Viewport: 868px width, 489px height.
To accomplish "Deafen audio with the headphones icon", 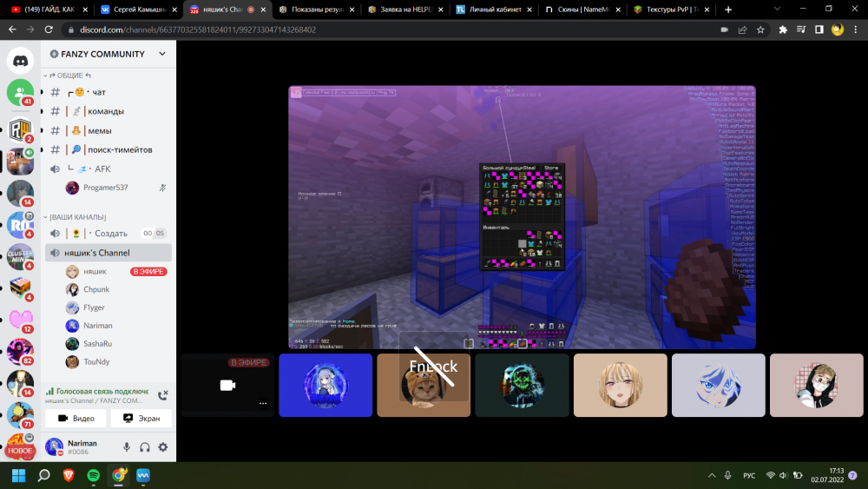I will [145, 447].
